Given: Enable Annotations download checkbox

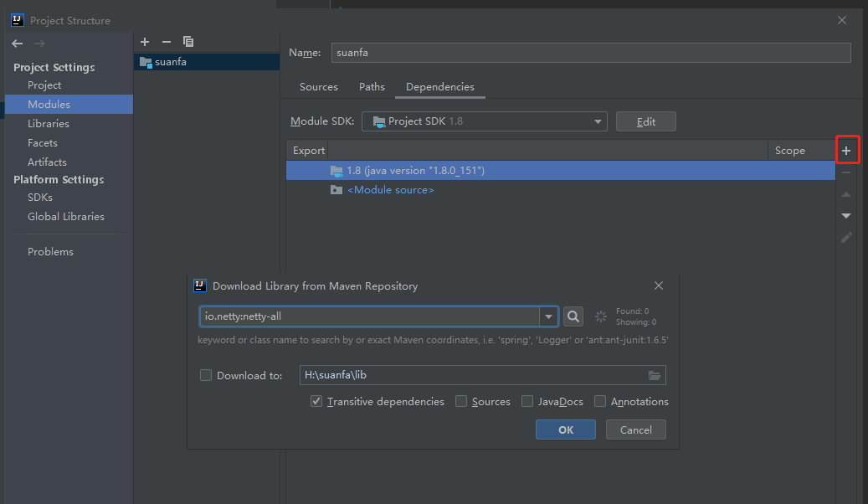Looking at the screenshot, I should click(x=600, y=401).
